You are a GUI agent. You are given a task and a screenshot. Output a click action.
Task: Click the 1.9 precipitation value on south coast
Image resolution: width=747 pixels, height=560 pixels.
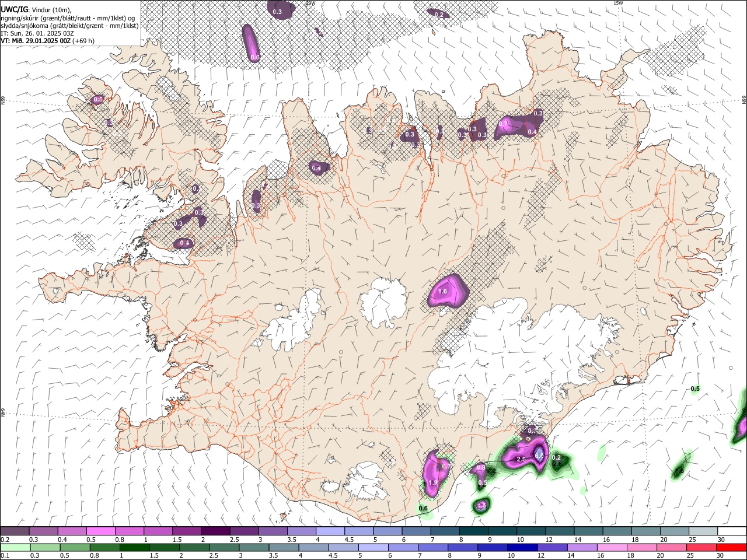coord(433,483)
